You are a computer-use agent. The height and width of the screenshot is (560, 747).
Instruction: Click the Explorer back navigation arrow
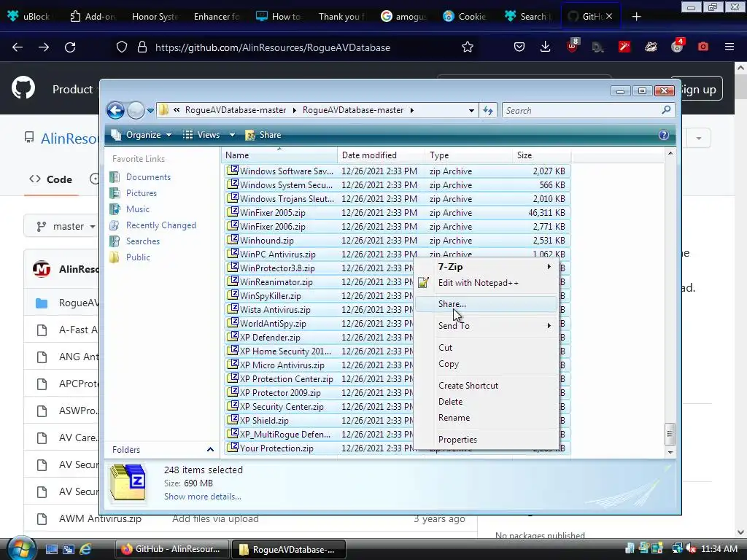click(x=115, y=111)
